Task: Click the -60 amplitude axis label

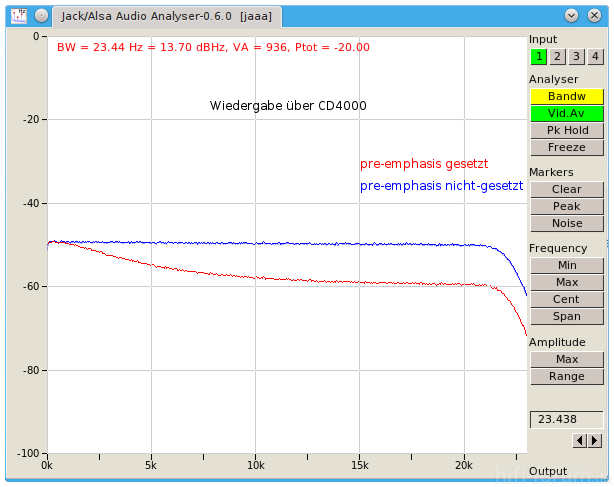Action: point(32,287)
